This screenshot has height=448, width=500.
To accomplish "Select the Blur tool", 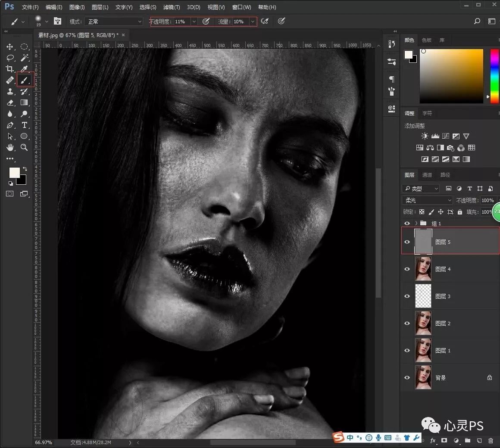I will [9, 114].
